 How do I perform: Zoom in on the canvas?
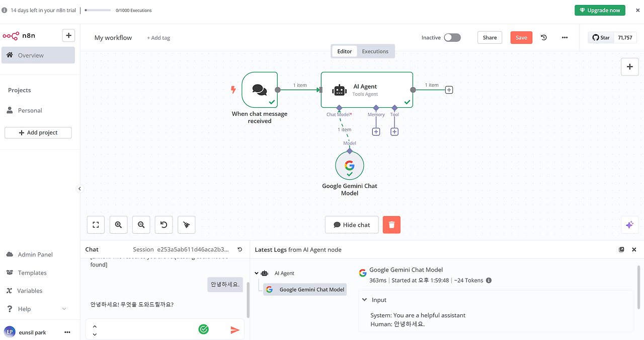118,225
